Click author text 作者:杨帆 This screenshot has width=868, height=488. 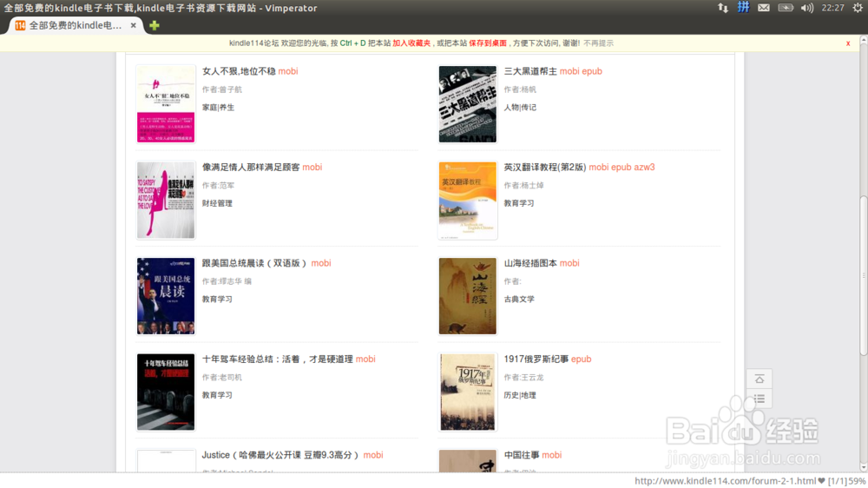pyautogui.click(x=519, y=89)
